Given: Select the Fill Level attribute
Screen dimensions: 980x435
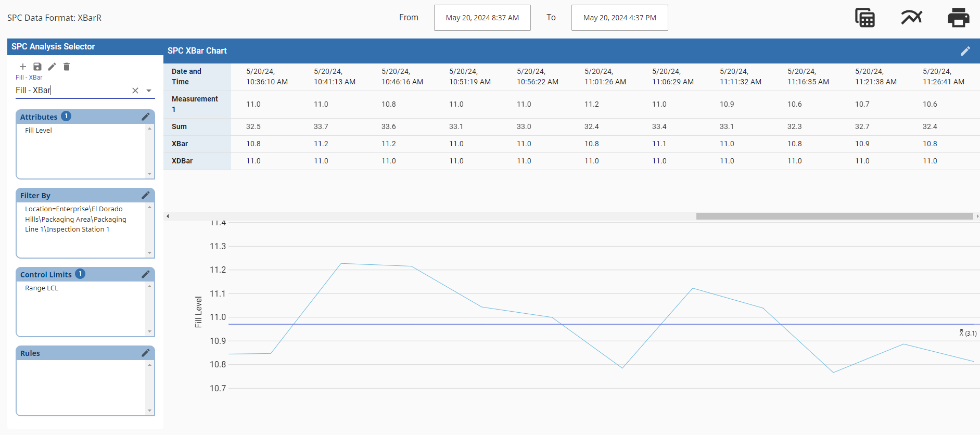Looking at the screenshot, I should 39,131.
